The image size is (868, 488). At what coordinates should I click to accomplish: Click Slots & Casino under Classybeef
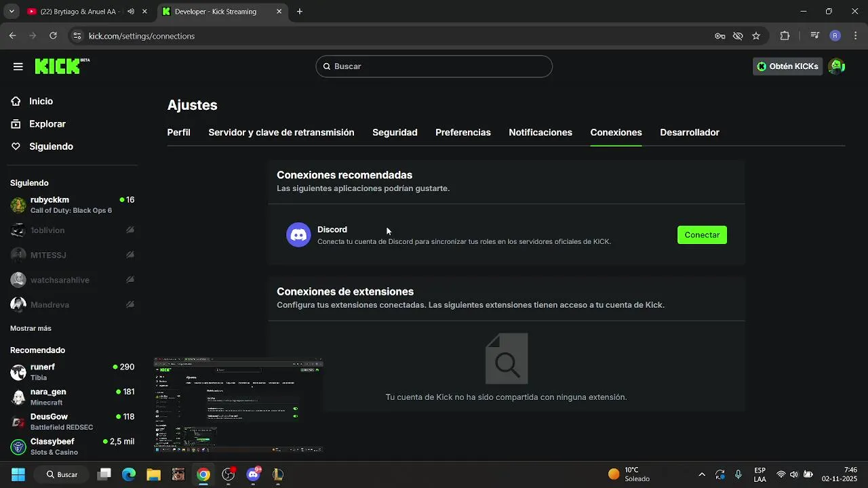[54, 453]
